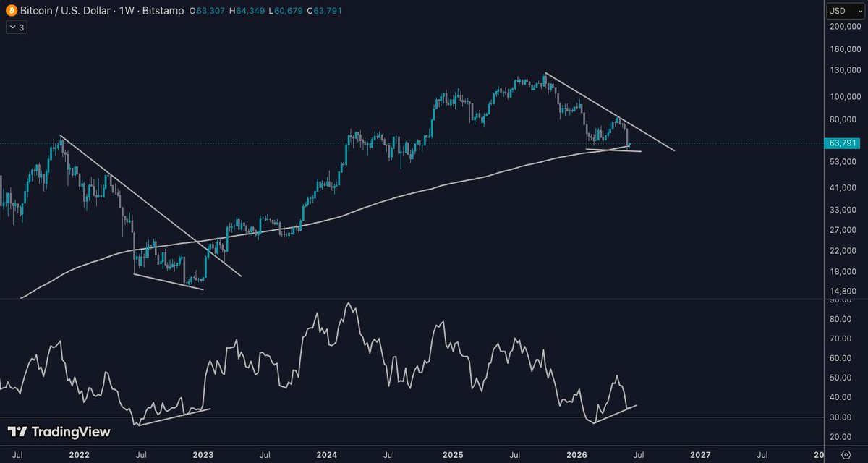Click the orange Bitcoin symbol icon

(x=10, y=11)
